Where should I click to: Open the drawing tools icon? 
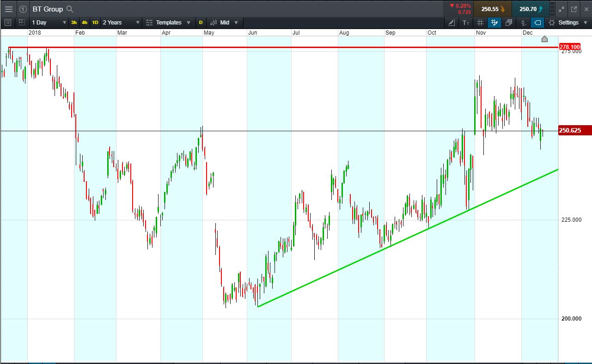452,23
